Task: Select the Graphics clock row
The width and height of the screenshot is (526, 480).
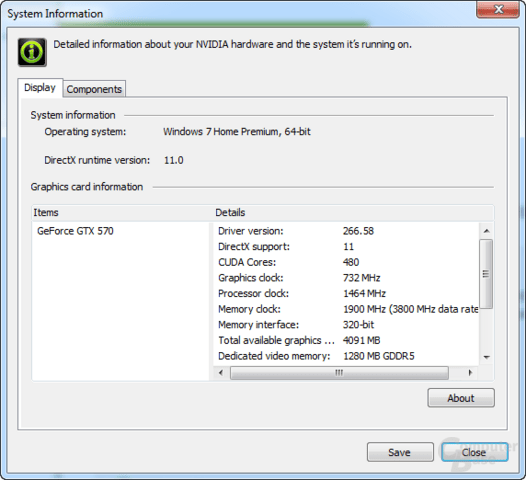Action: (x=346, y=278)
